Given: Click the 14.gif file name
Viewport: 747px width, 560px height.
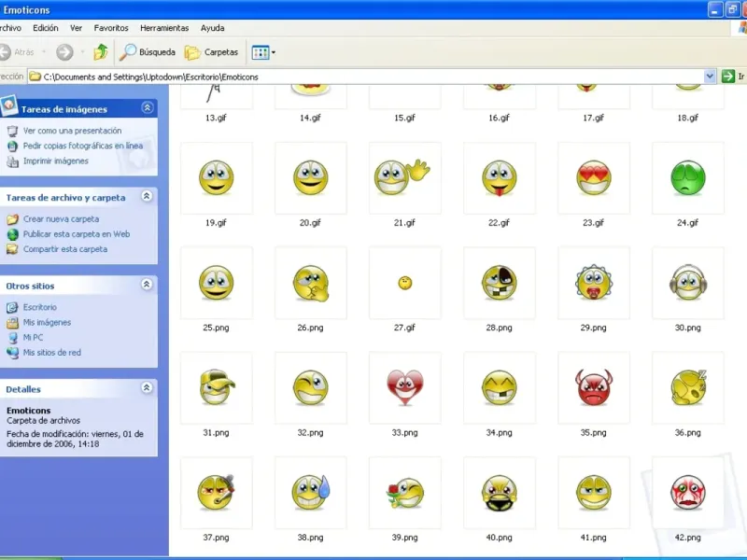Looking at the screenshot, I should [310, 118].
